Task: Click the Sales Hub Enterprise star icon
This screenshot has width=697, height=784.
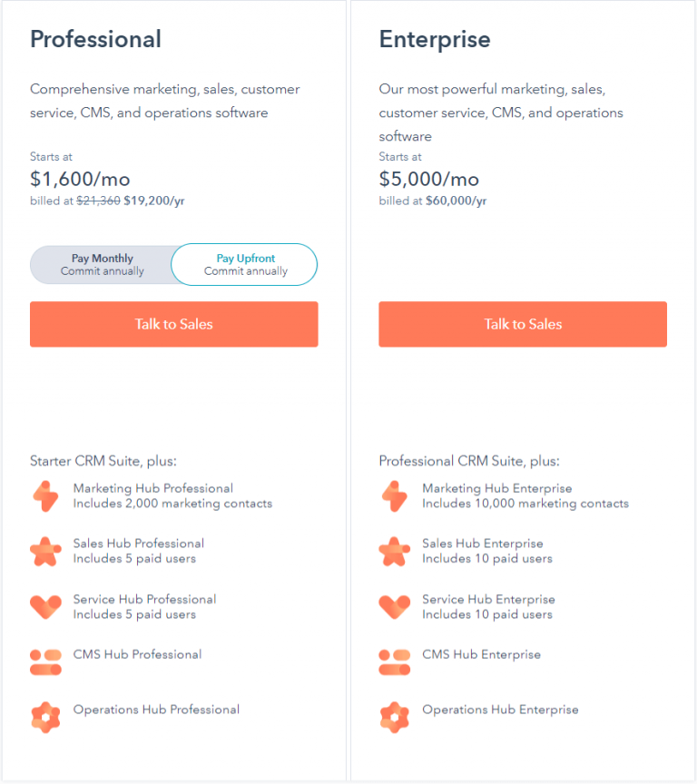Action: tap(395, 552)
